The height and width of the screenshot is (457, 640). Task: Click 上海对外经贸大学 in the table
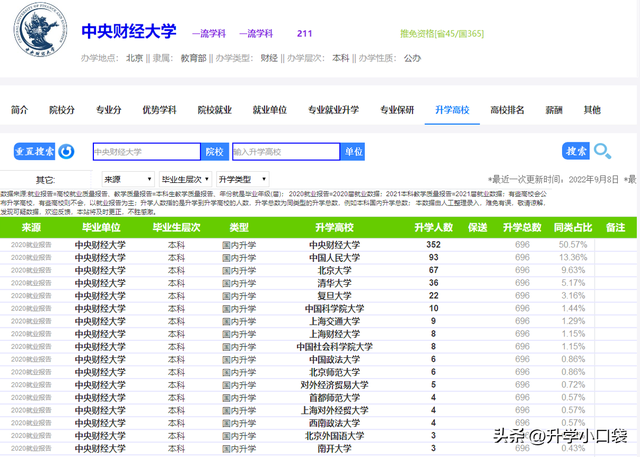click(x=334, y=410)
